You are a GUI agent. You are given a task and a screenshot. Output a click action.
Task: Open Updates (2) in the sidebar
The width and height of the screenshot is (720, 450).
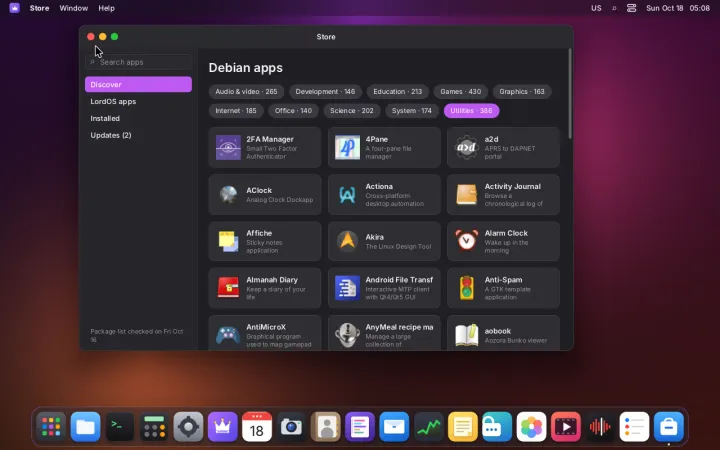[x=138, y=135]
